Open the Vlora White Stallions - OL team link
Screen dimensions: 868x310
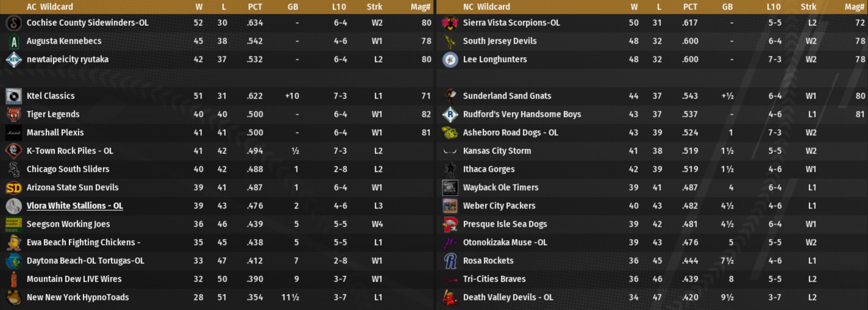(74, 206)
